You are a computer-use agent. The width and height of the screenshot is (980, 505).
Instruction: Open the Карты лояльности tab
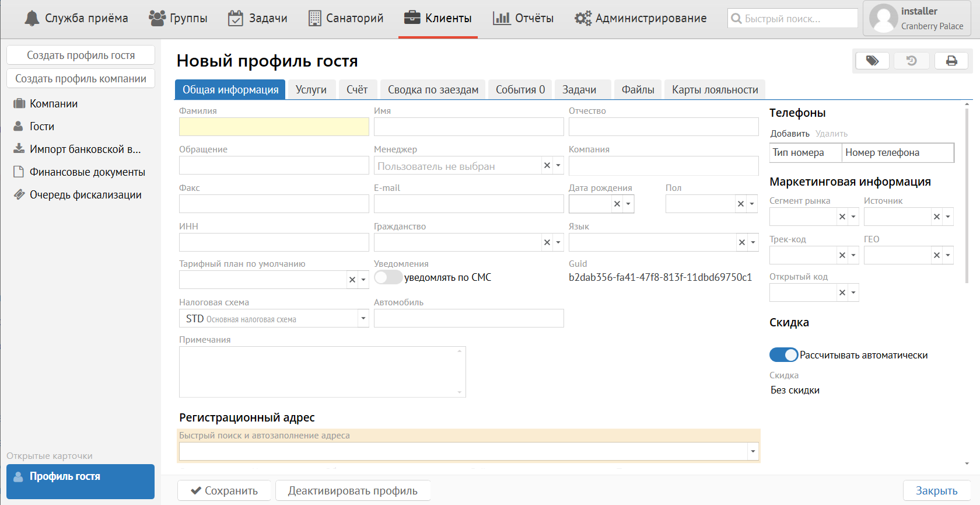[x=715, y=90]
